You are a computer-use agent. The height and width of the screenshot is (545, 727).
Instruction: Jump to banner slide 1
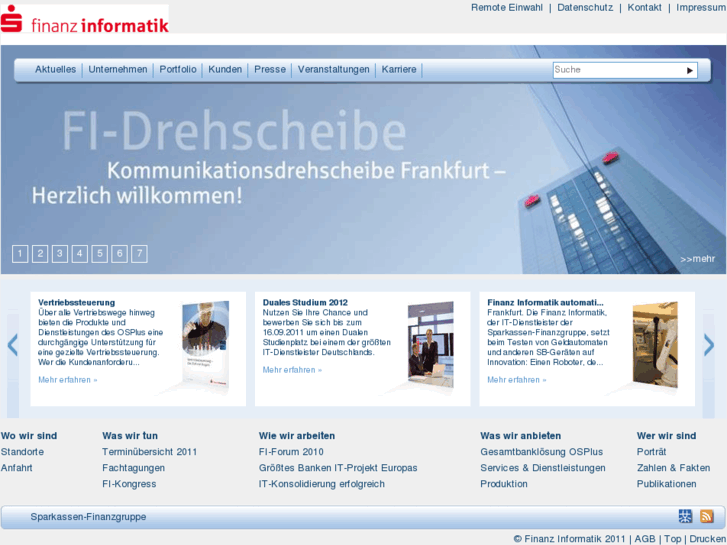tap(20, 254)
